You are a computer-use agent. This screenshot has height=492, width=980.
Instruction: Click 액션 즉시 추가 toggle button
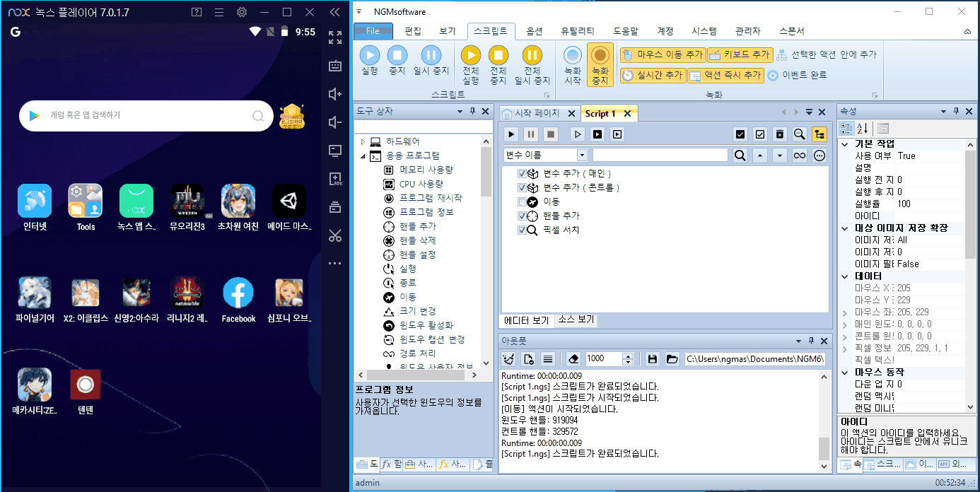click(x=725, y=75)
